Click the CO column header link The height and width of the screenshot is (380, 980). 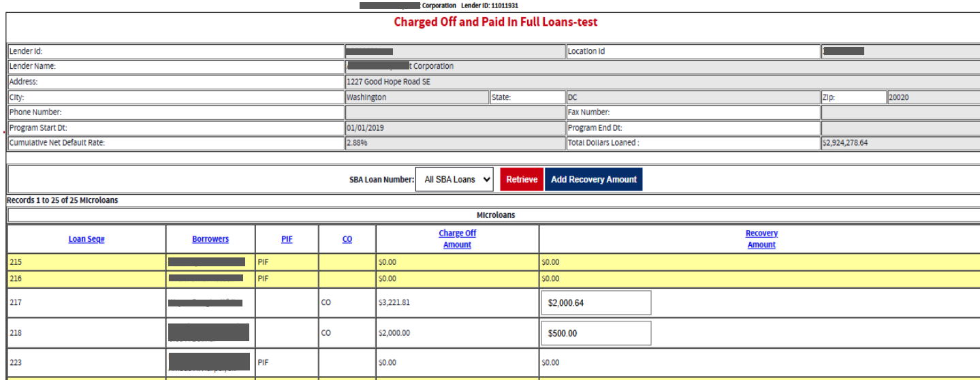point(347,239)
